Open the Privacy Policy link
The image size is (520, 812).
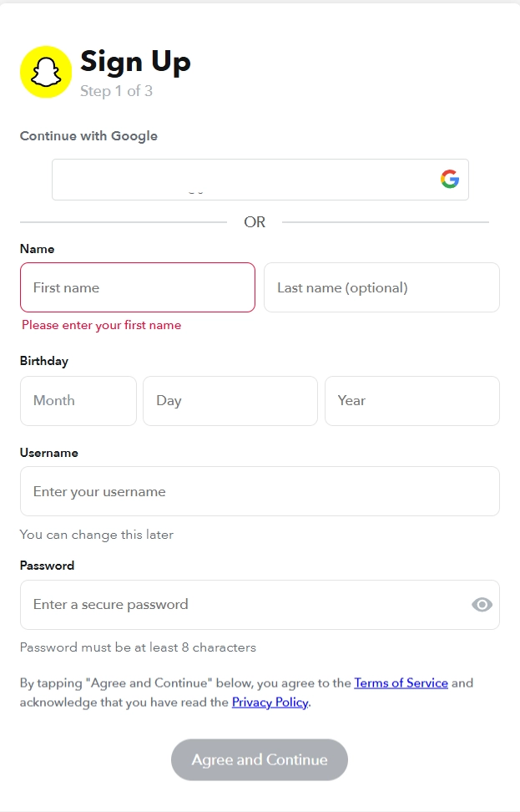(270, 702)
